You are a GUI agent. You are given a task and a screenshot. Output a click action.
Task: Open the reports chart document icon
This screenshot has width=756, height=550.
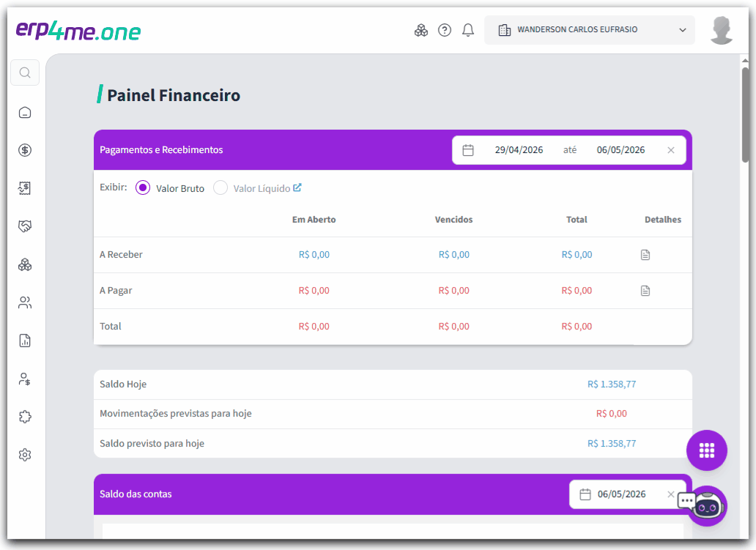tap(25, 341)
